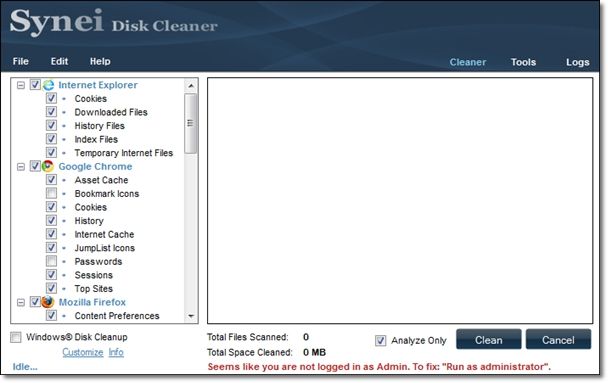Click the Google Chrome browser icon
608x383 pixels.
click(x=48, y=166)
